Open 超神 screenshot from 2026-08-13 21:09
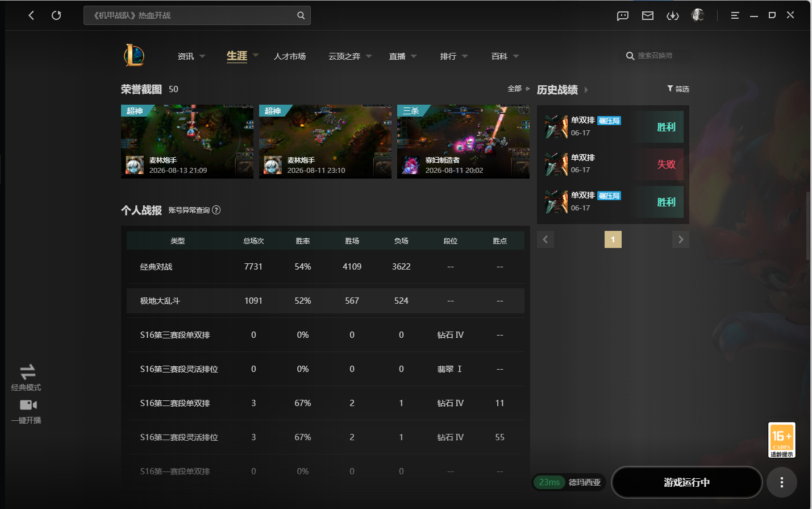This screenshot has width=812, height=509. [x=187, y=142]
